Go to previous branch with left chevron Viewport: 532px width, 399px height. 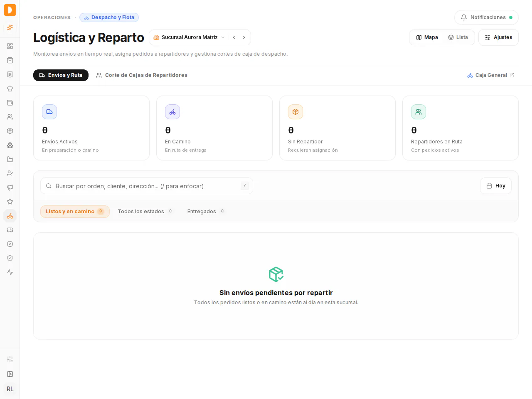click(x=234, y=37)
